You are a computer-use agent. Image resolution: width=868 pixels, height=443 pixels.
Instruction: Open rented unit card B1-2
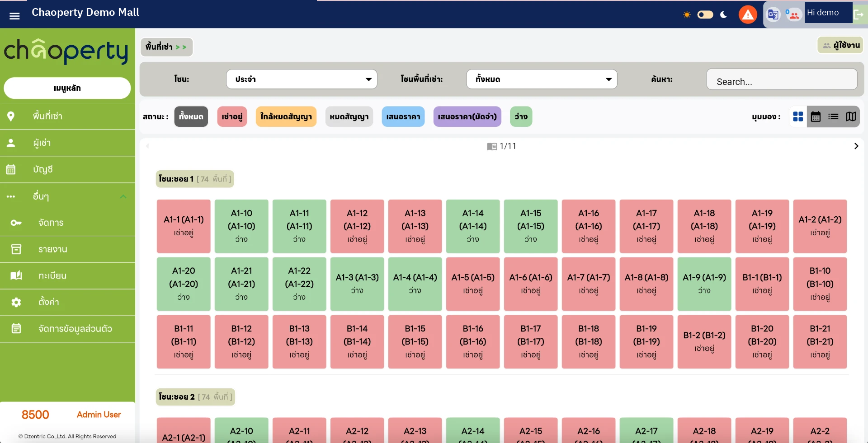[704, 342]
